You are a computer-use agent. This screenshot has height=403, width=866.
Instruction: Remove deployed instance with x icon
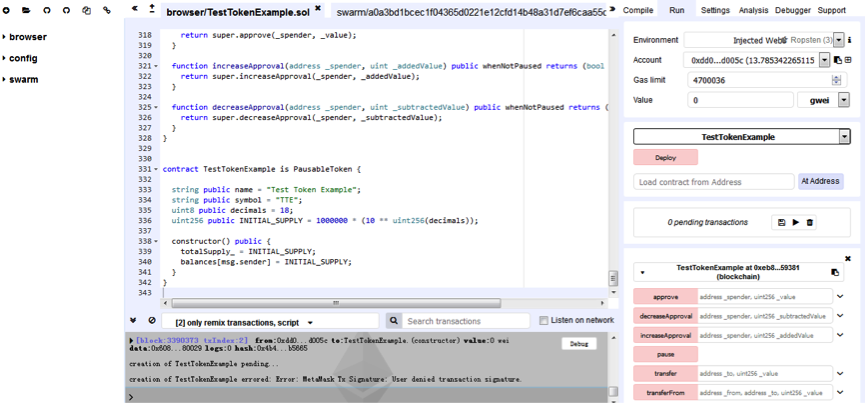(x=848, y=258)
